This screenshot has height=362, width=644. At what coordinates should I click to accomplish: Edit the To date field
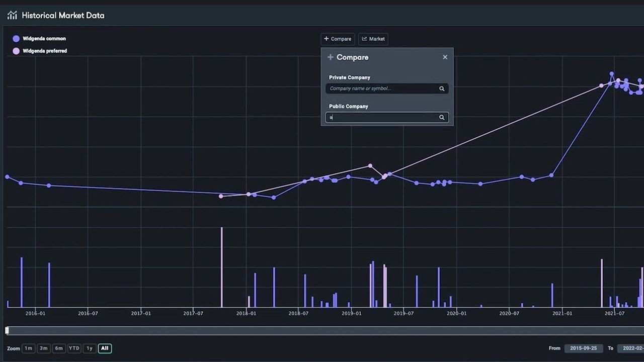[x=631, y=348]
